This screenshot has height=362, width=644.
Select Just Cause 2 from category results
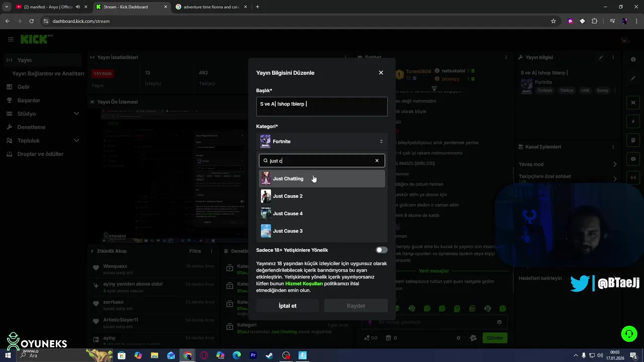click(x=321, y=196)
